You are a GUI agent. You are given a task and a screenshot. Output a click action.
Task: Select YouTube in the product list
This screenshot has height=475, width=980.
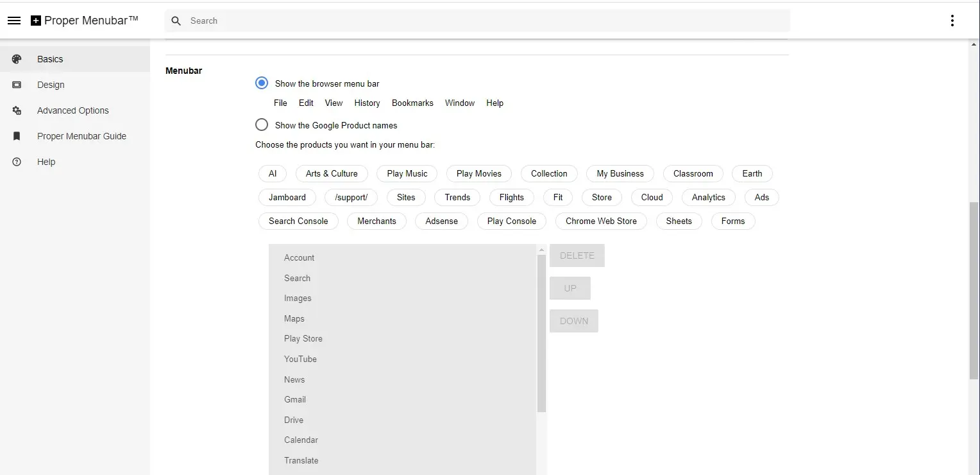(x=403, y=359)
